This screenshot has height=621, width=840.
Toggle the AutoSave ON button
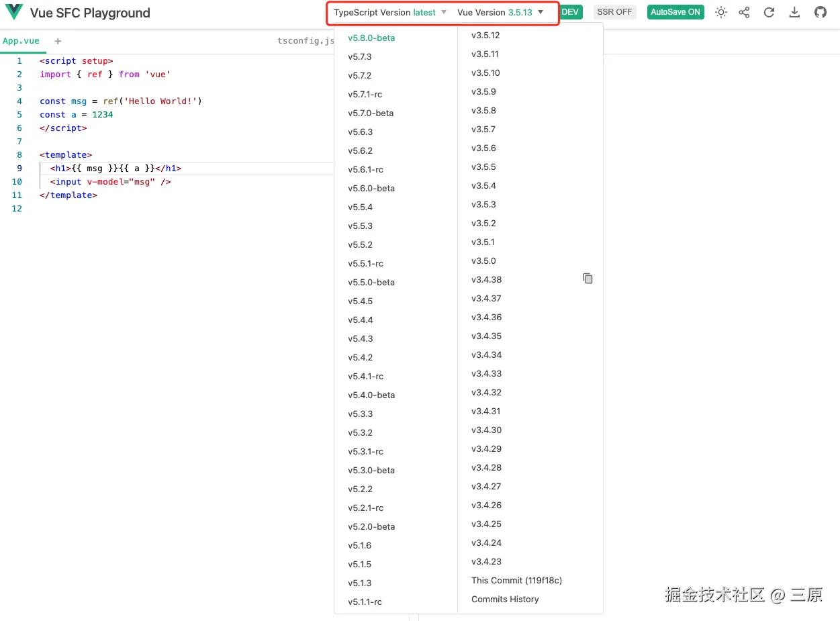[675, 12]
